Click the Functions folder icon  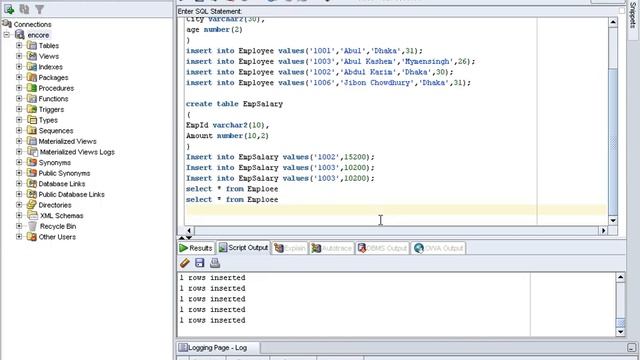point(31,98)
